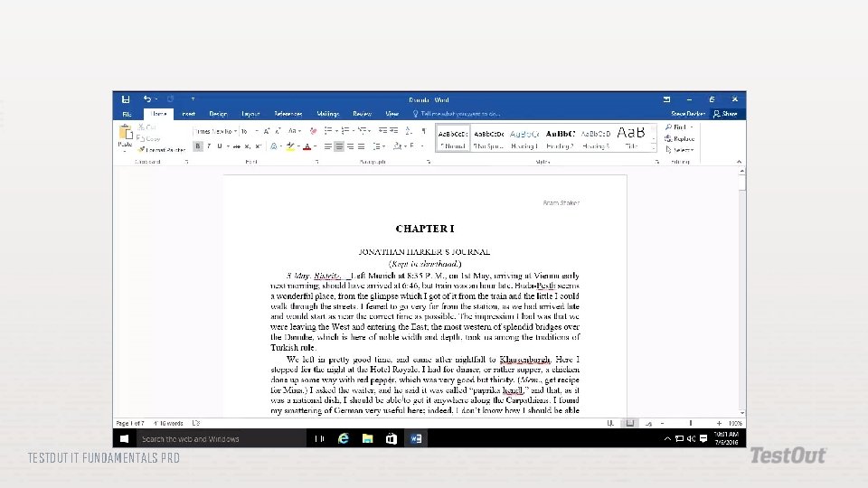868x488 pixels.
Task: Open Ribbon Display Options icon
Action: click(x=666, y=99)
